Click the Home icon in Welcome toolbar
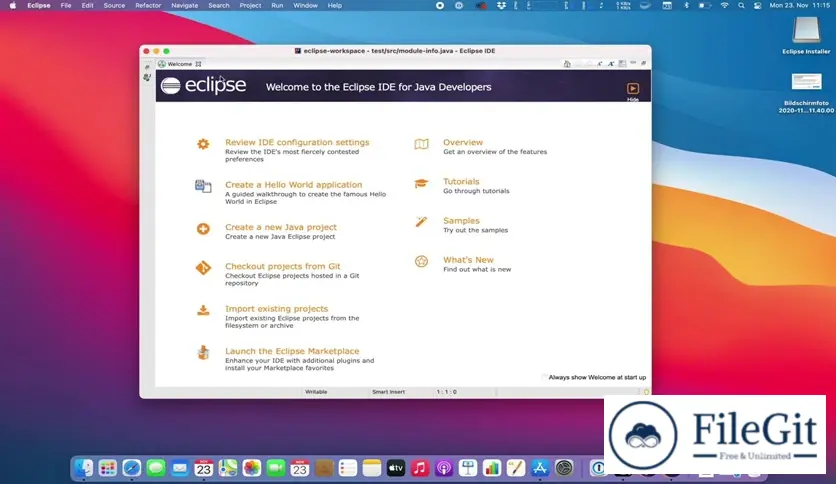 [x=567, y=64]
